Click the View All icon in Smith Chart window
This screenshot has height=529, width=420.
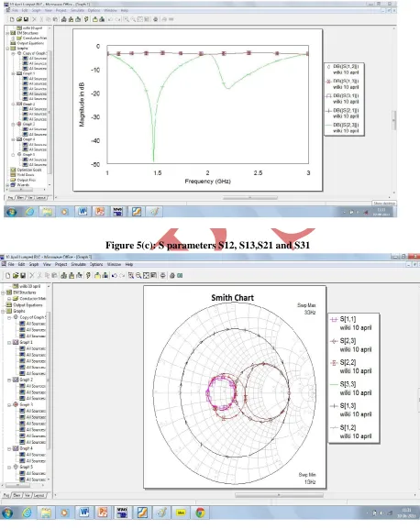coord(146,276)
